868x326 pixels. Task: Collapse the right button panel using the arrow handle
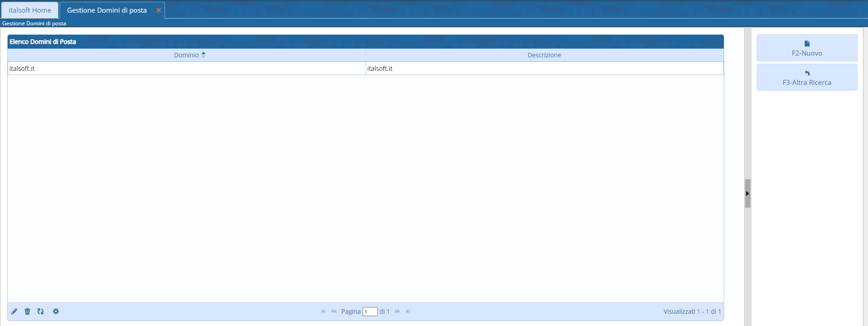click(748, 193)
